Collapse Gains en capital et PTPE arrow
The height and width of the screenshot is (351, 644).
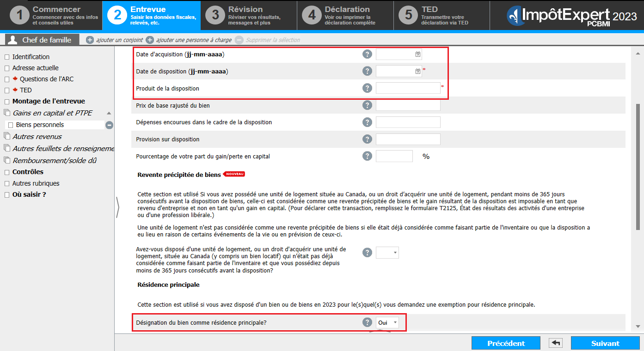pyautogui.click(x=109, y=113)
